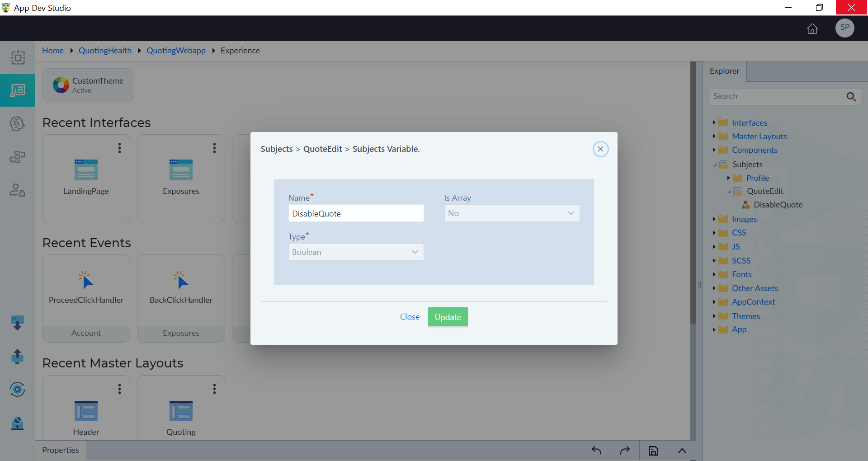This screenshot has height=461, width=868.
Task: Click the download arrow sidebar icon
Action: (17, 323)
